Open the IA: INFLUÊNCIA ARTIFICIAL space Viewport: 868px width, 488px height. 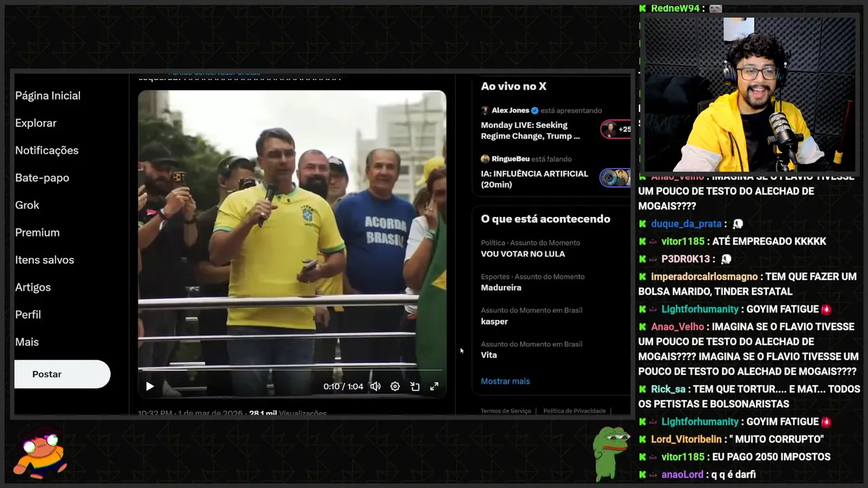pyautogui.click(x=534, y=179)
